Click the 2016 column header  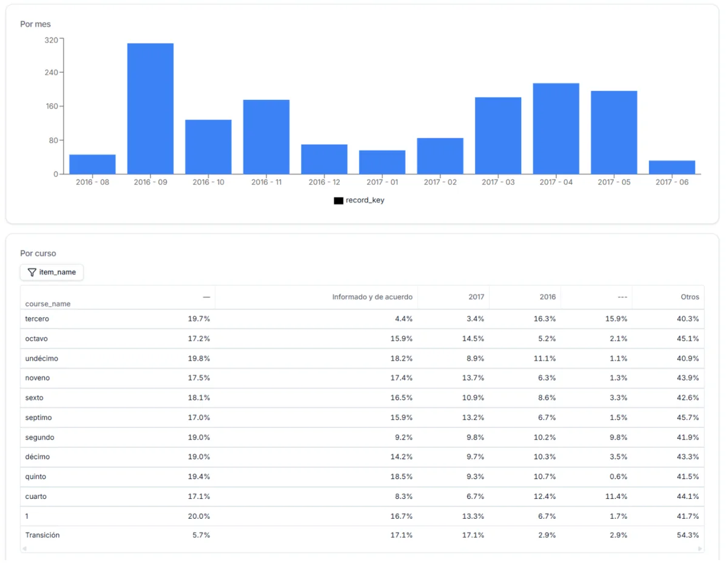click(x=548, y=297)
